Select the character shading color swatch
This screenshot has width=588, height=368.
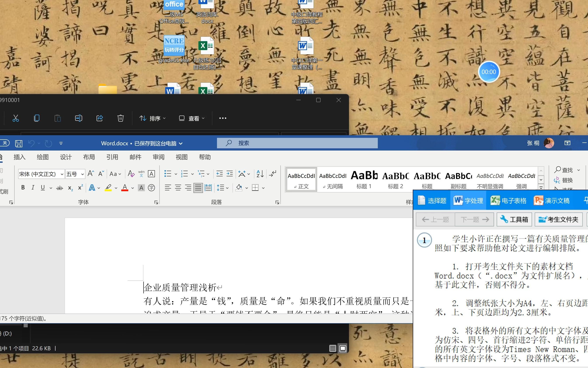coord(141,188)
